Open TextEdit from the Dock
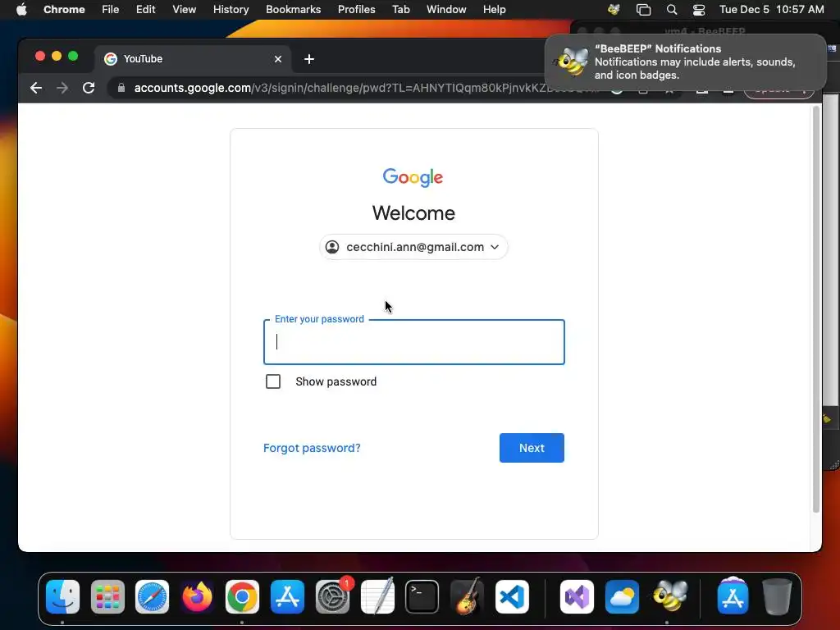 tap(377, 597)
